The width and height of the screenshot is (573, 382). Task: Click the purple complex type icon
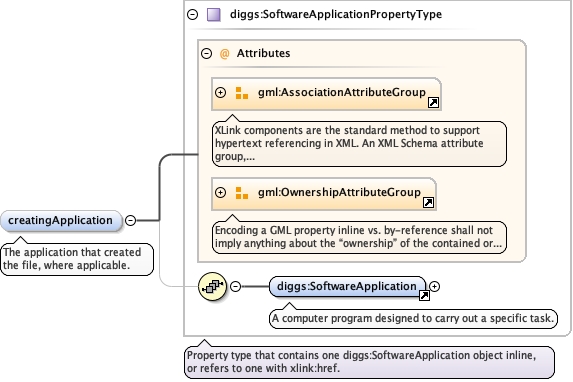214,15
